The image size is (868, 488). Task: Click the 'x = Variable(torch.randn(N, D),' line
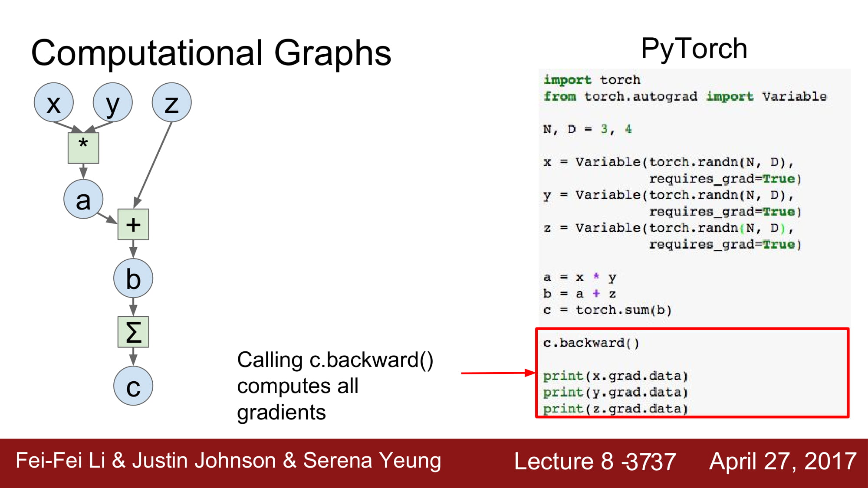pyautogui.click(x=669, y=162)
